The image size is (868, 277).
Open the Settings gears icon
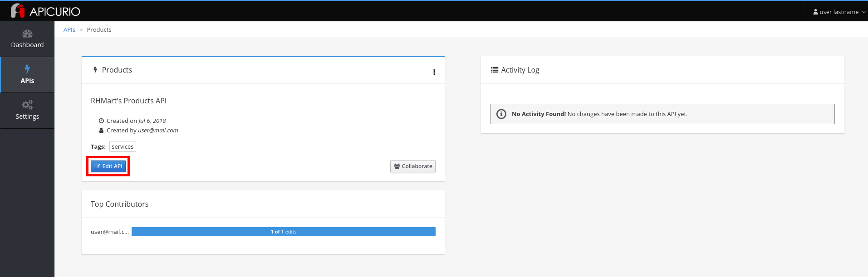27,105
